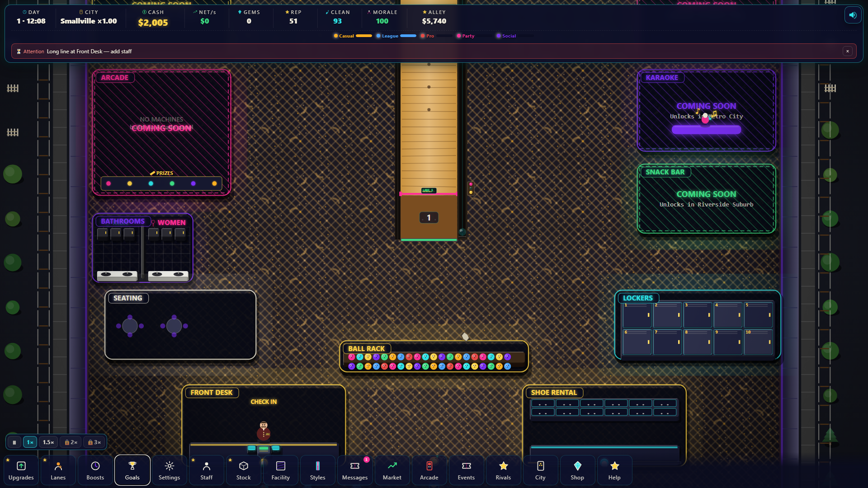Open game Settings
868x488 pixels.
170,470
